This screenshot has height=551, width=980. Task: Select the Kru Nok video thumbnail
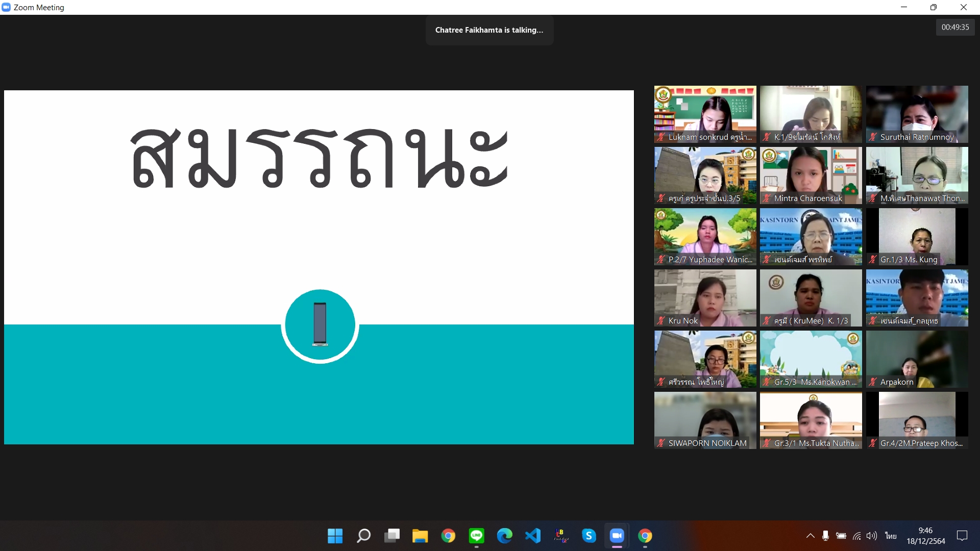(705, 298)
